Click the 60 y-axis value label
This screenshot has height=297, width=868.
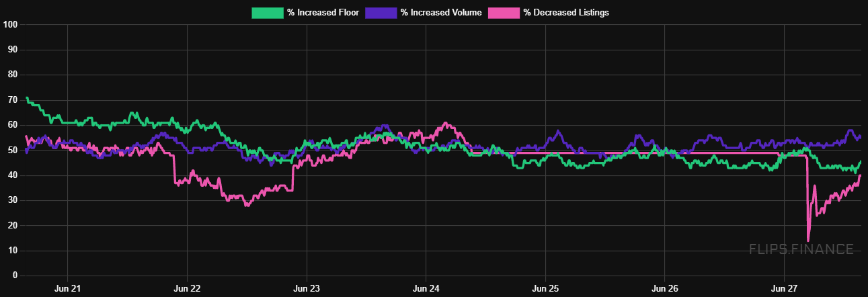point(12,125)
